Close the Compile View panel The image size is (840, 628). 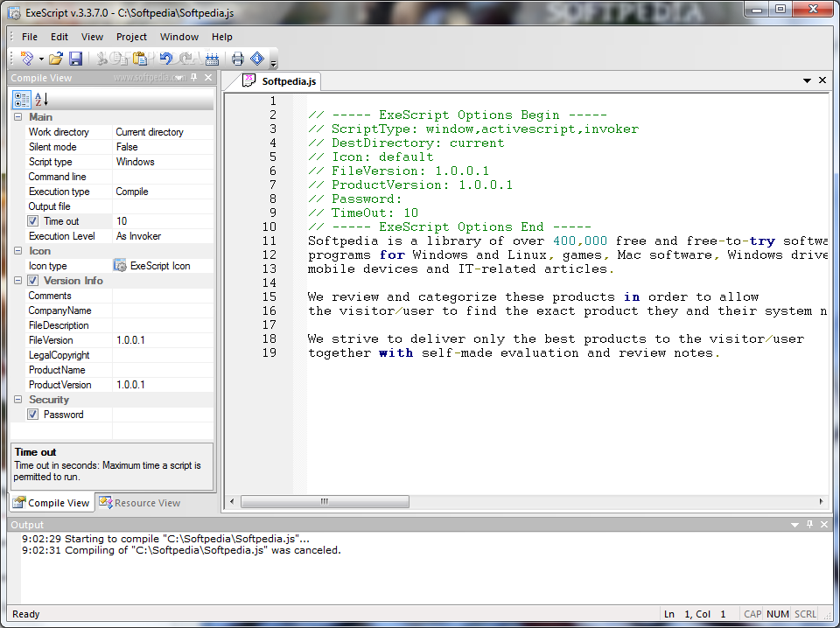coord(208,78)
